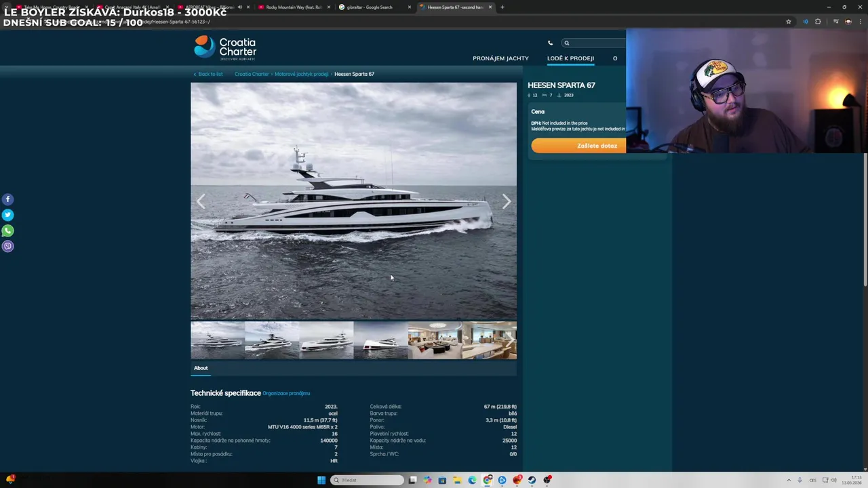Show hidden tray icons chevron
The height and width of the screenshot is (488, 868).
[789, 480]
